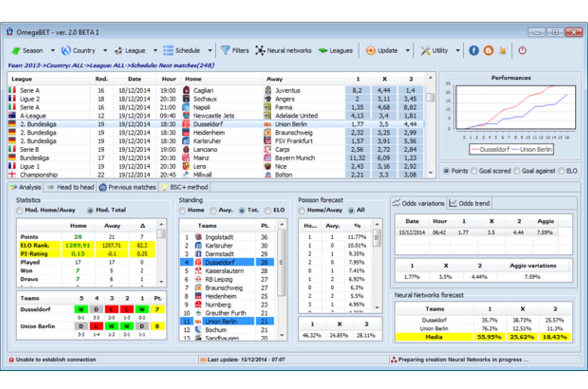Click the Performances line chart

click(515, 107)
